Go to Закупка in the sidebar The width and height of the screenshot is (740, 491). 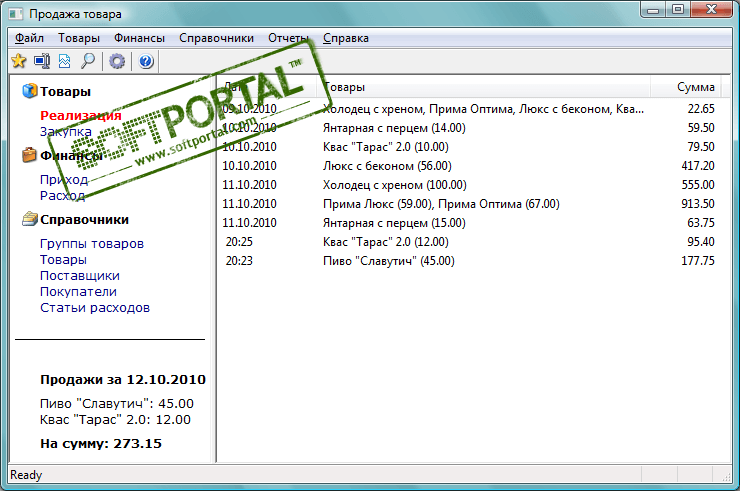[66, 131]
